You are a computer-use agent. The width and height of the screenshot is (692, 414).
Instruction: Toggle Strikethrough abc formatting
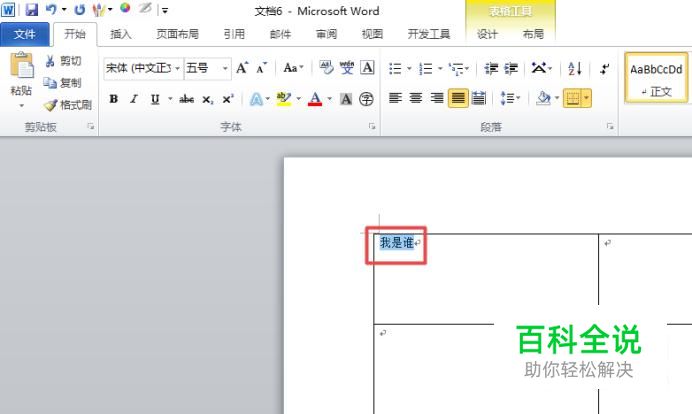click(x=187, y=99)
